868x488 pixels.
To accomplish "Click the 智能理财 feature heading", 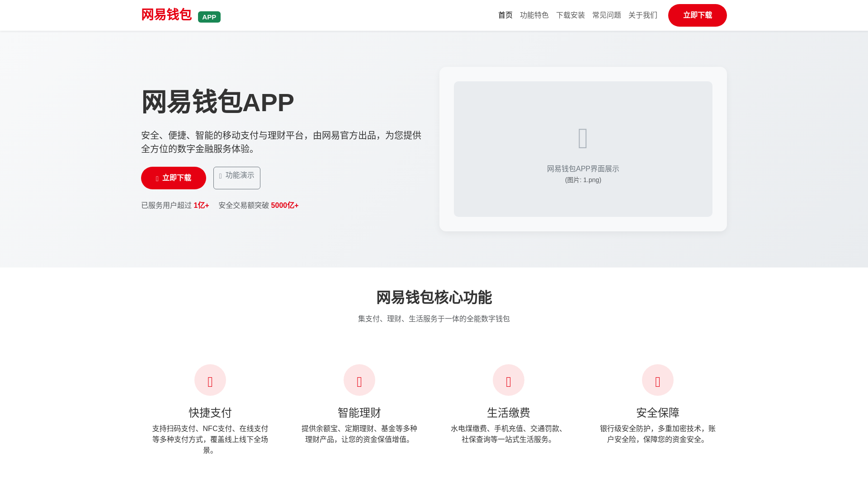I will click(x=359, y=413).
